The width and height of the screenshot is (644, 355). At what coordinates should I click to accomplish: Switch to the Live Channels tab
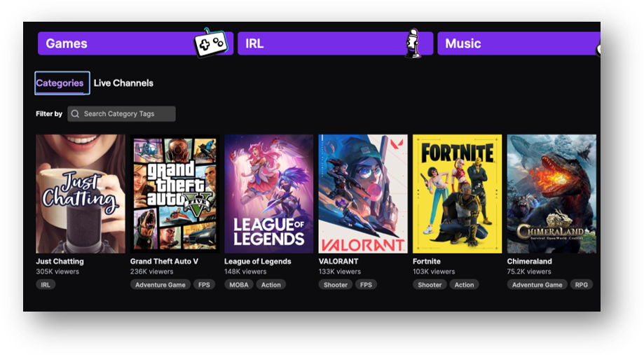[123, 83]
